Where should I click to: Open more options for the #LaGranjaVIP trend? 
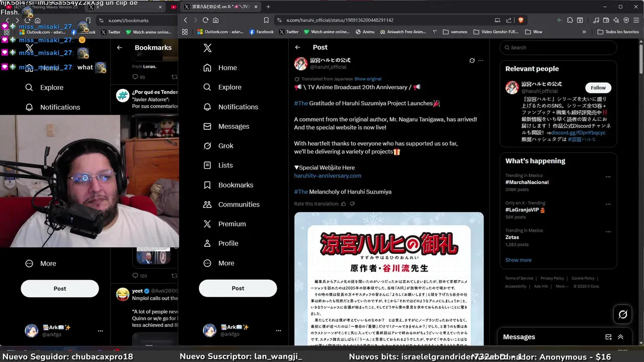click(608, 204)
